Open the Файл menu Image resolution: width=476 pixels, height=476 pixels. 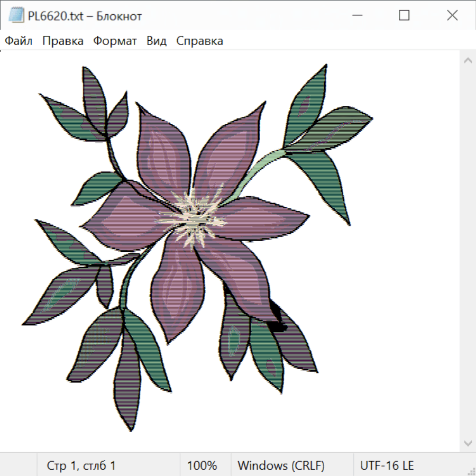coord(19,41)
